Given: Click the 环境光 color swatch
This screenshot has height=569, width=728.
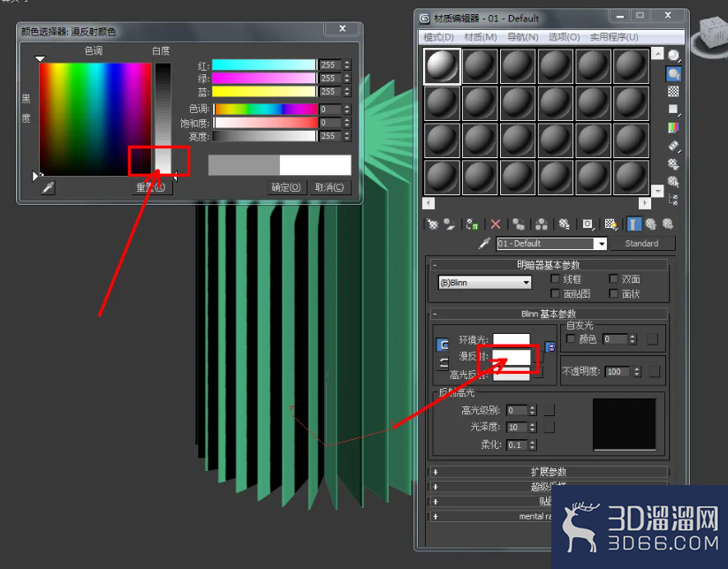Looking at the screenshot, I should [x=512, y=339].
